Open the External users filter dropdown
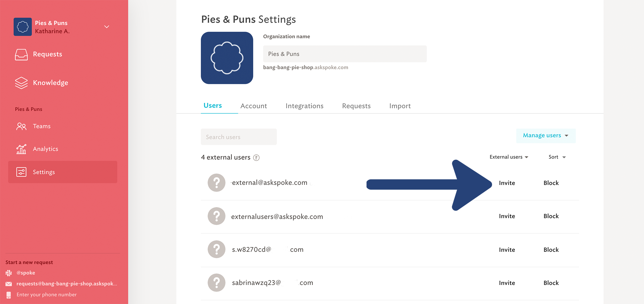Image resolution: width=644 pixels, height=304 pixels. pyautogui.click(x=509, y=157)
